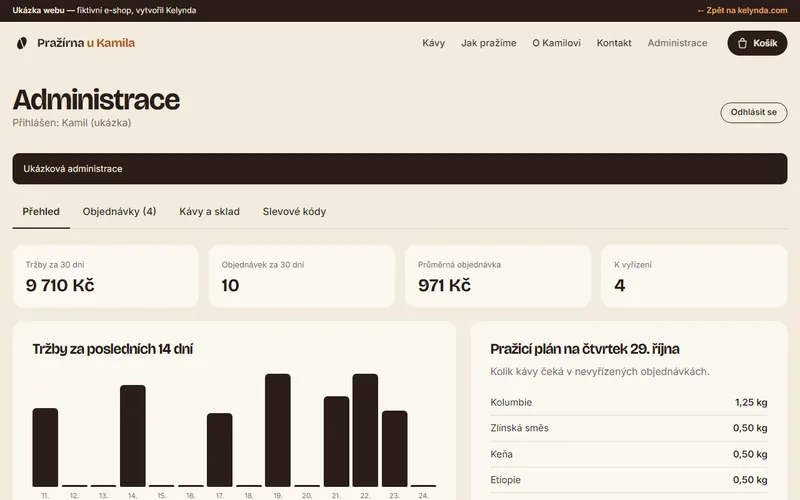Click Tržby za 30 dní card

(106, 276)
